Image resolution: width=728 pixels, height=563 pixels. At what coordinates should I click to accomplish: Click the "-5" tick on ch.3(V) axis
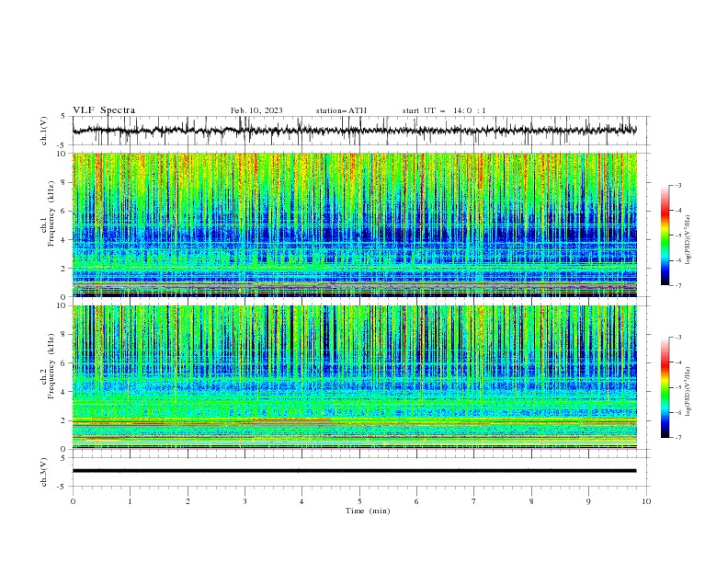63,487
